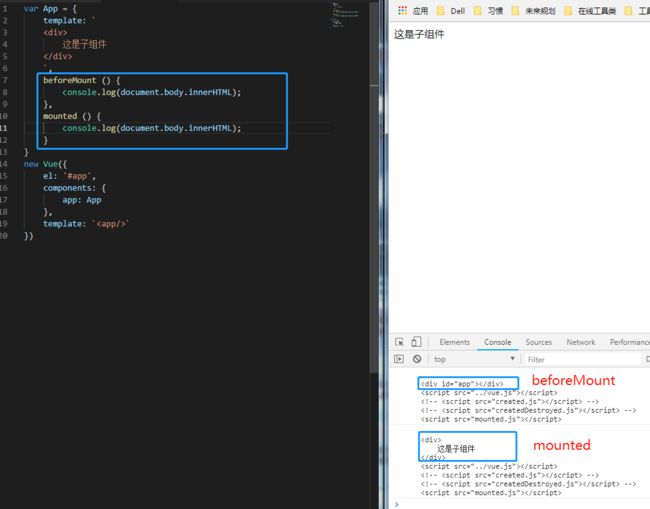Click the app: App line

coord(82,200)
